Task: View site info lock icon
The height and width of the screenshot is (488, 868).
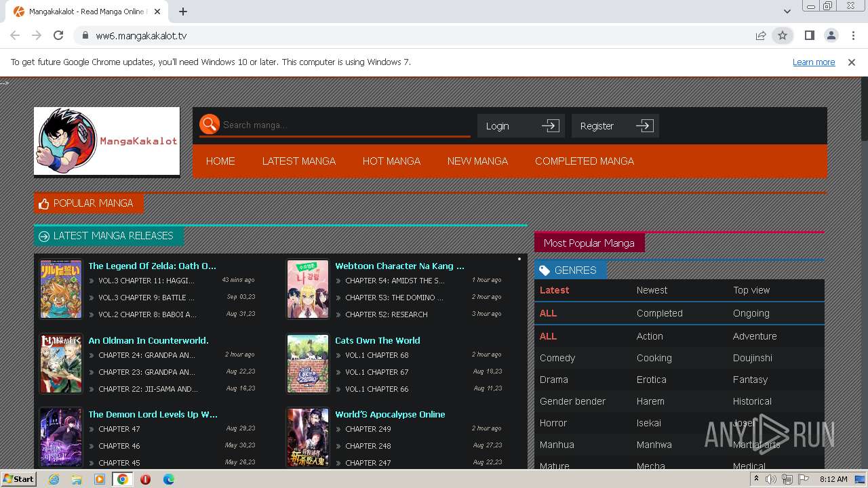Action: pyautogui.click(x=85, y=35)
